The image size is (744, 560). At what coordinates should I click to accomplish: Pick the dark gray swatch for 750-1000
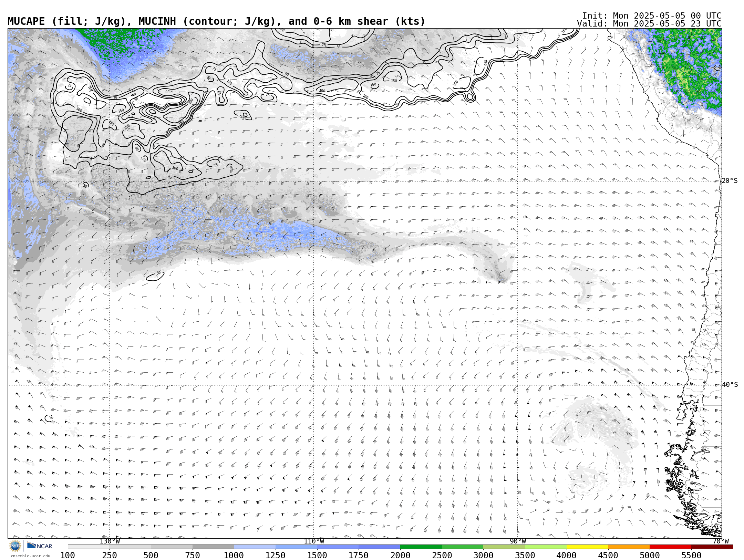coord(213,547)
